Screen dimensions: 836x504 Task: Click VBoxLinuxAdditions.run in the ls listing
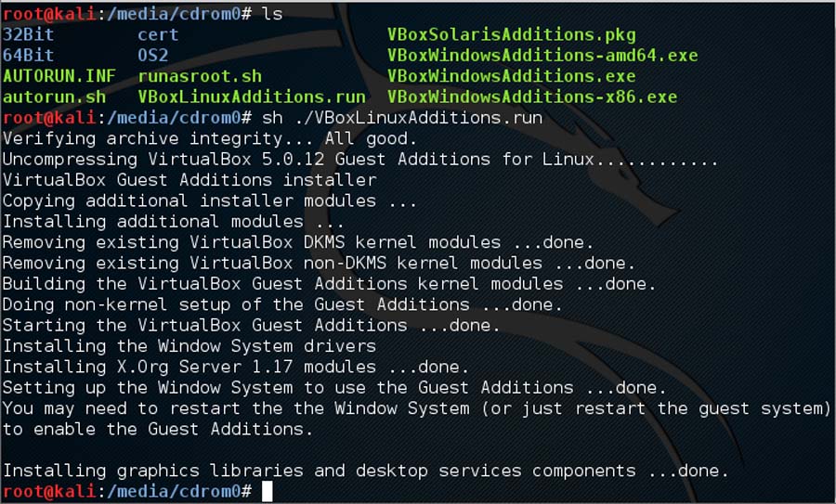(x=252, y=97)
